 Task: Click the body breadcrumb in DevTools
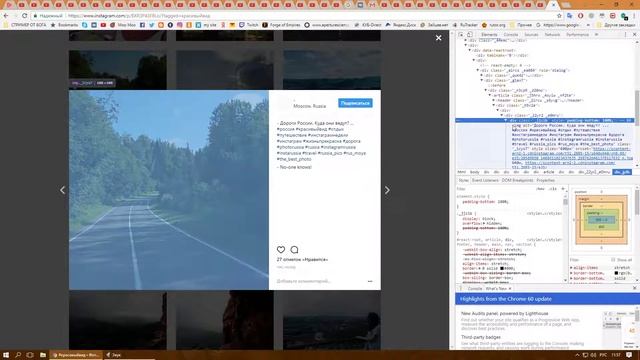pos(474,172)
